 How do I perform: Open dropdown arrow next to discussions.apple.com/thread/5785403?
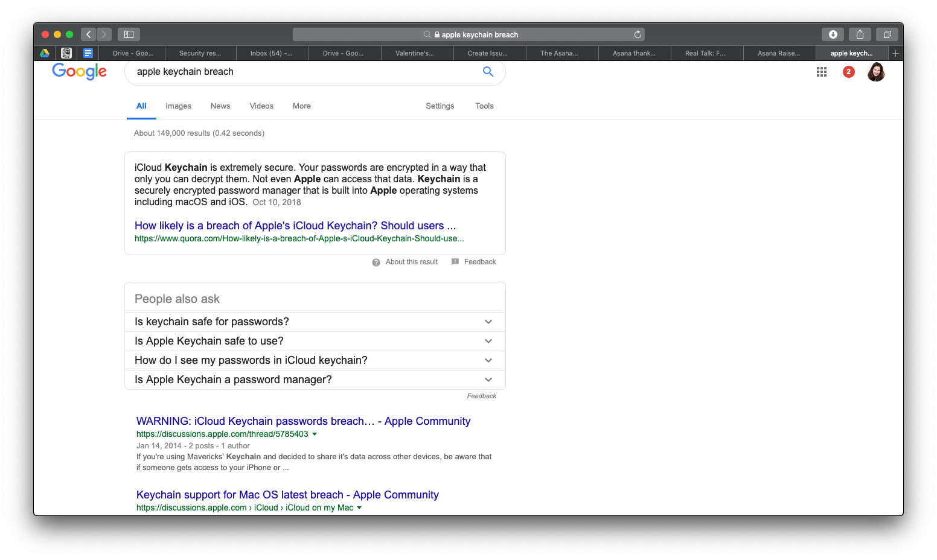click(x=315, y=434)
